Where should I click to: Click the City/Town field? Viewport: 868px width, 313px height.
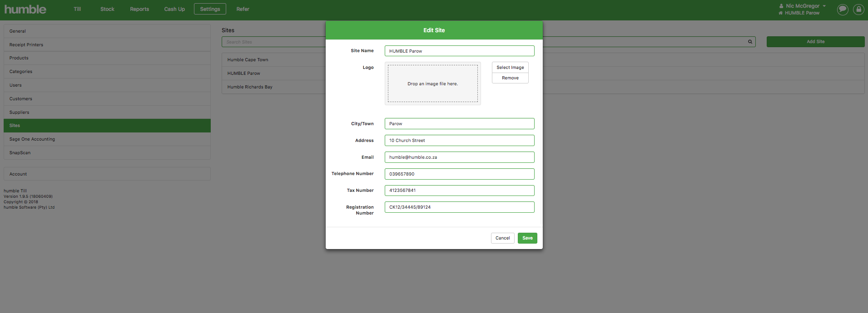[x=459, y=123]
